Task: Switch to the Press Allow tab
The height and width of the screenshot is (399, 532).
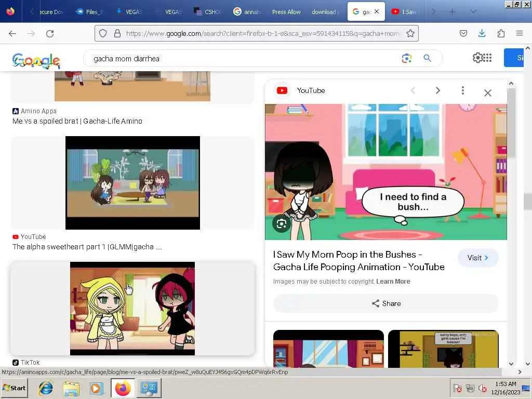Action: tap(286, 12)
